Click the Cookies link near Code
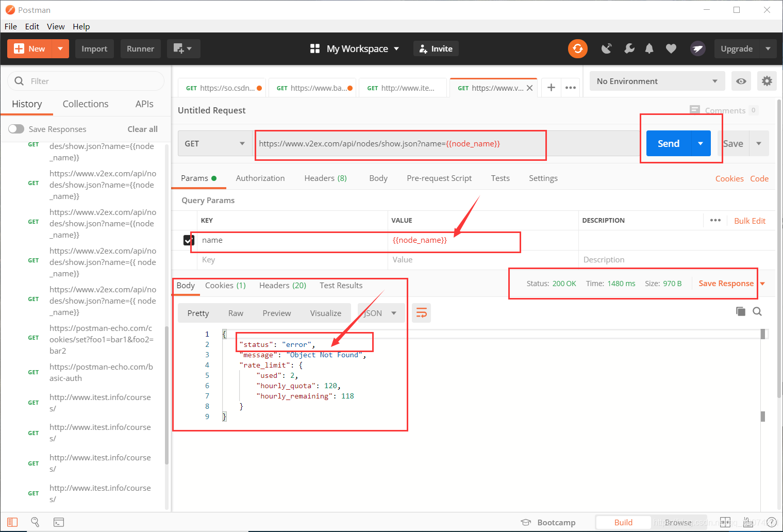The image size is (783, 532). [729, 178]
